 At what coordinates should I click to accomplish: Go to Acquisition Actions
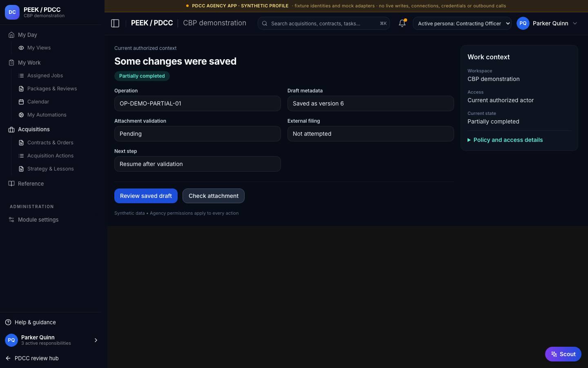point(51,156)
